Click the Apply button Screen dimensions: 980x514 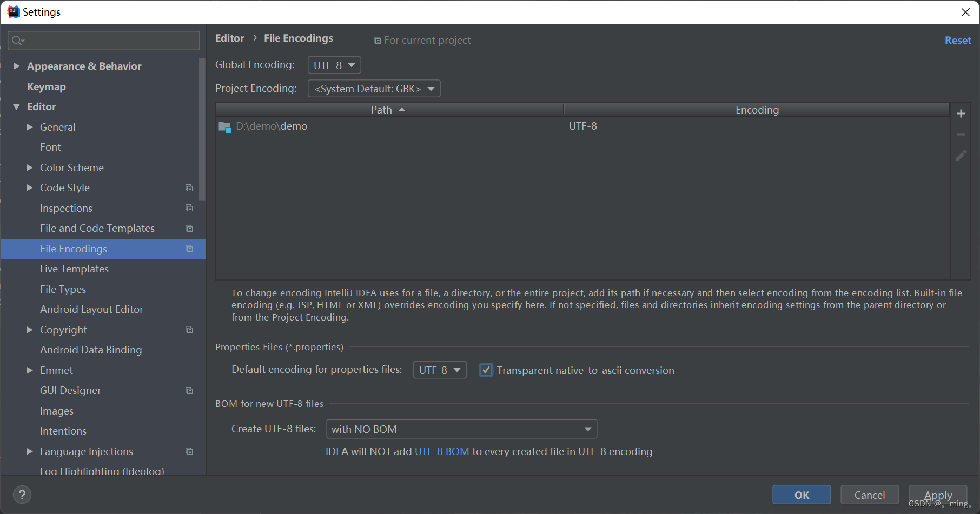point(938,495)
